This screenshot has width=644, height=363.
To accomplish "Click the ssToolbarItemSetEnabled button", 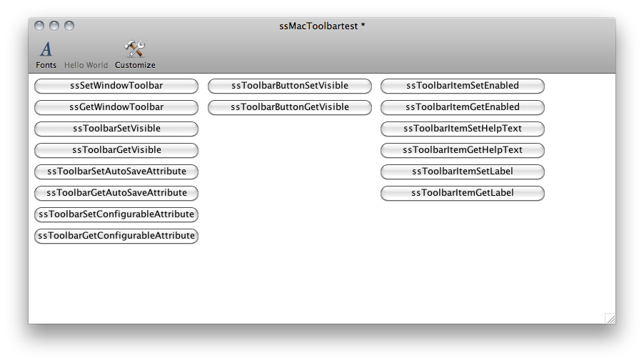I will pyautogui.click(x=463, y=86).
